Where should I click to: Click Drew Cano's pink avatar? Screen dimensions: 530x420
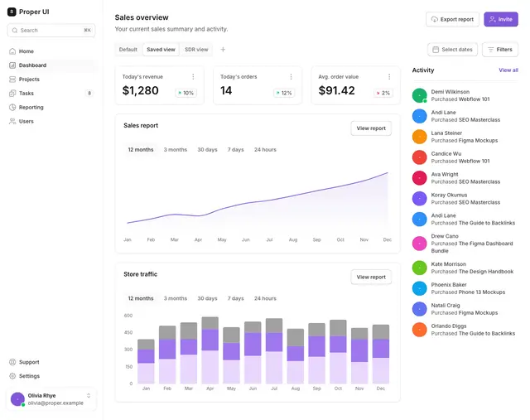420,244
